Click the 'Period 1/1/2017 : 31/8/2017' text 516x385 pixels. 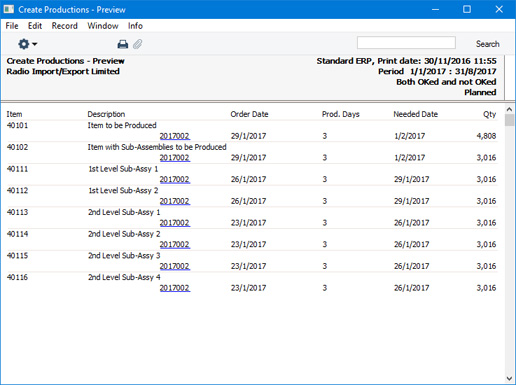(x=437, y=71)
